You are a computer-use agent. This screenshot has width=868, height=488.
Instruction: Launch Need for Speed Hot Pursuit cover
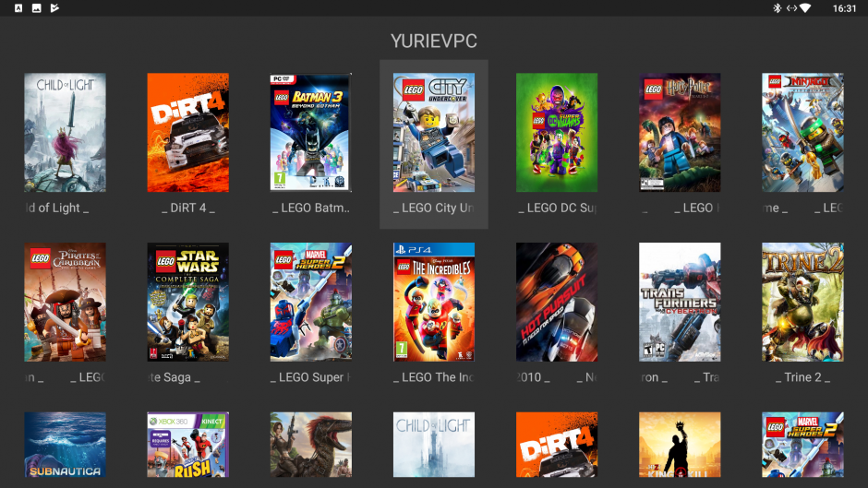click(556, 302)
